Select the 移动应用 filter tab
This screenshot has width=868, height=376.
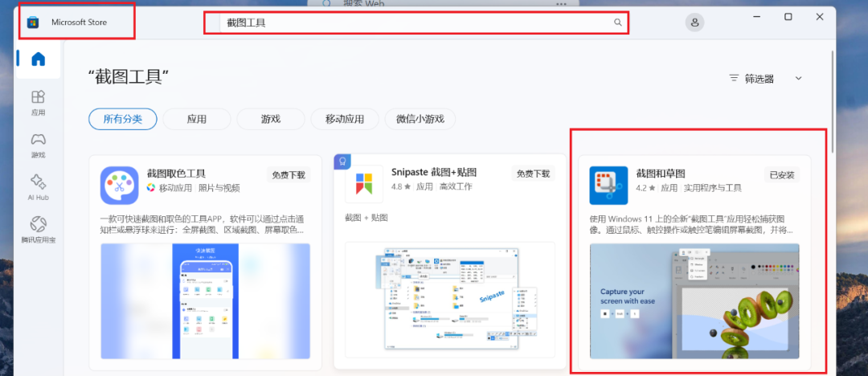point(344,119)
